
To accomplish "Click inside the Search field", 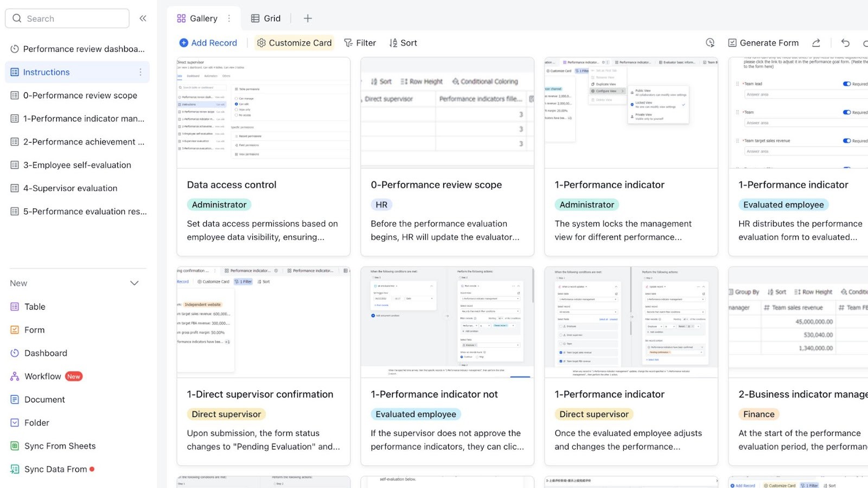I will tap(67, 18).
